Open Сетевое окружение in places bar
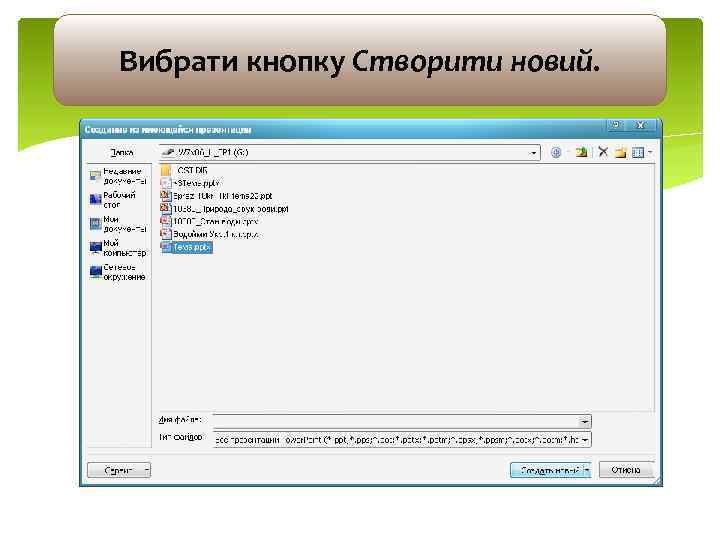The image size is (720, 540). click(x=118, y=272)
